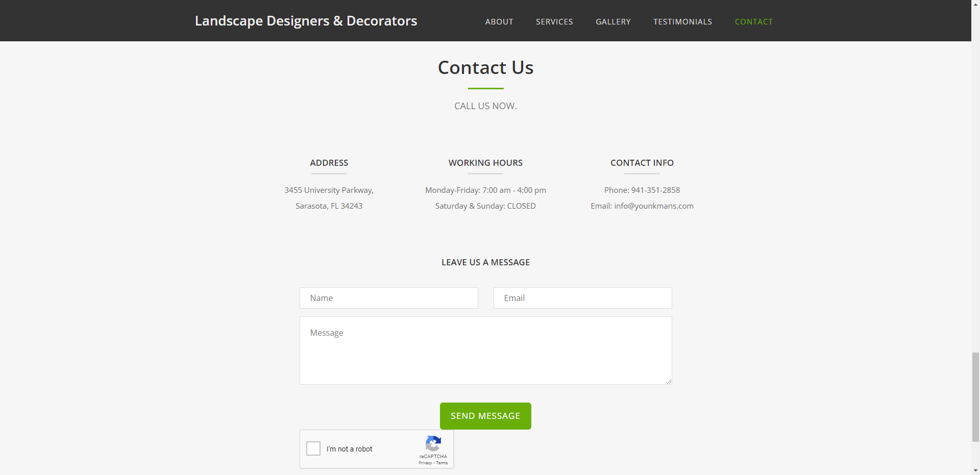
Task: Click the Landscape Designers & Decorators site title
Action: tap(306, 21)
